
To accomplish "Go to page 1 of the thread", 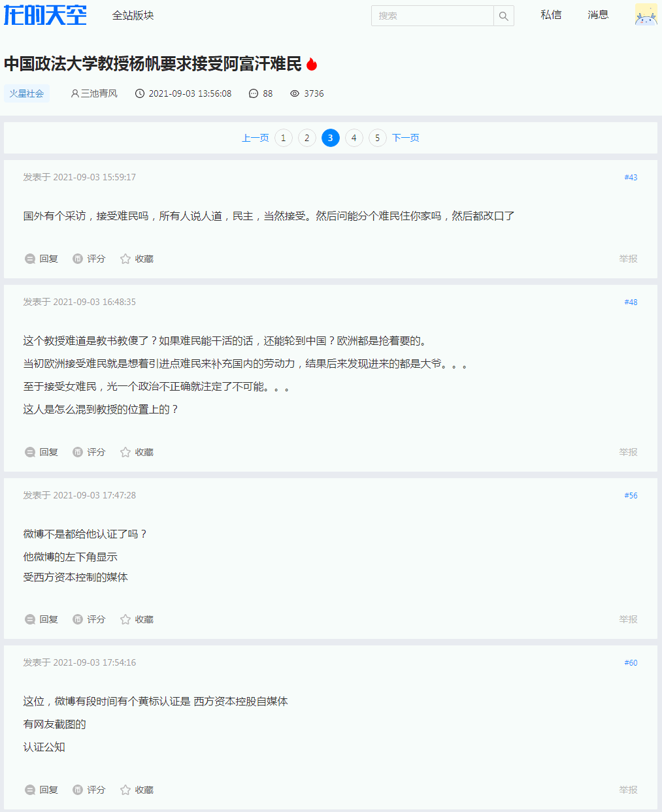I will click(283, 138).
